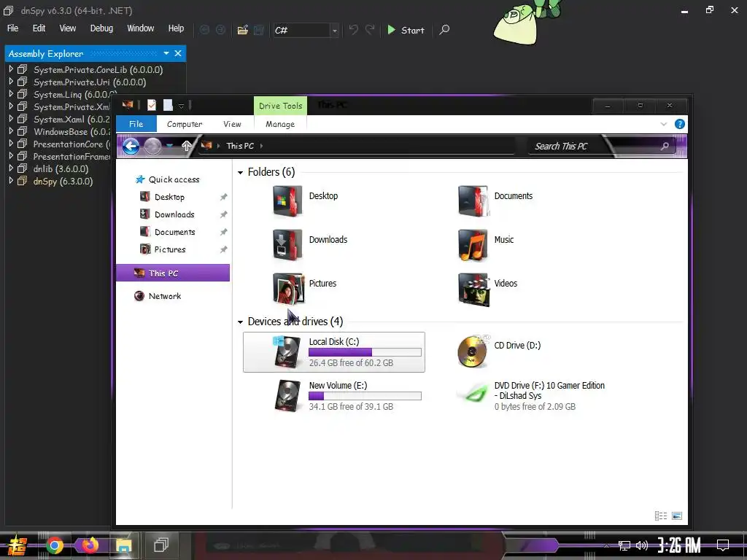Click dnSpy Navigate Backward arrow icon
This screenshot has height=560, width=747.
point(204,30)
